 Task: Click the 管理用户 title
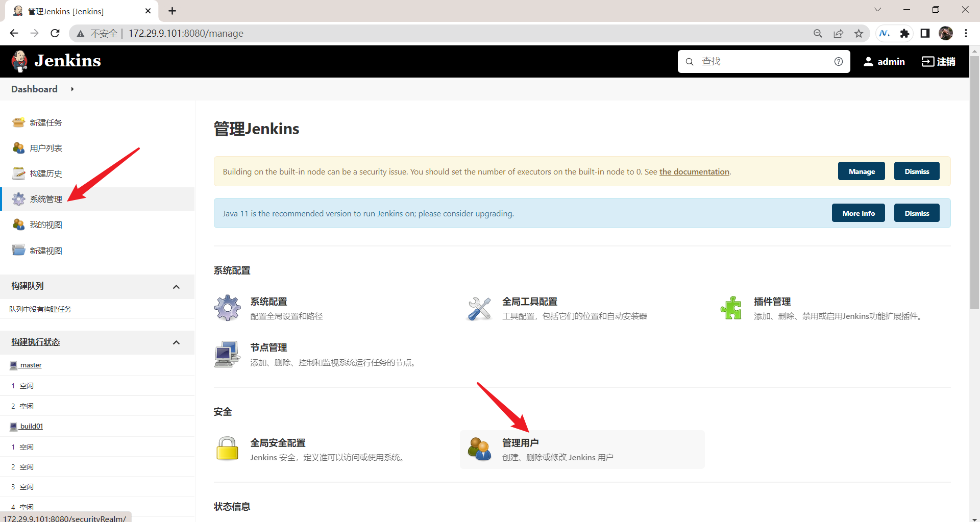pyautogui.click(x=521, y=443)
